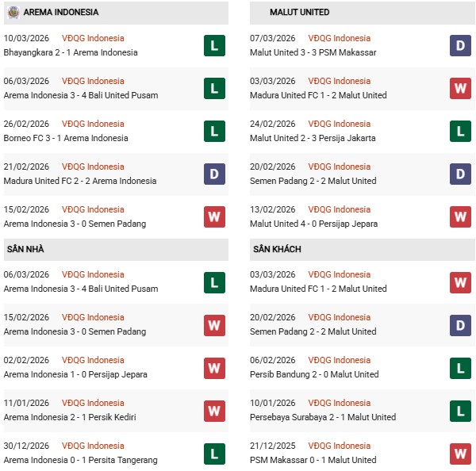The image size is (476, 471).
Task: Click the L badge for Malut United vs Persija Jakarta
Action: point(460,131)
